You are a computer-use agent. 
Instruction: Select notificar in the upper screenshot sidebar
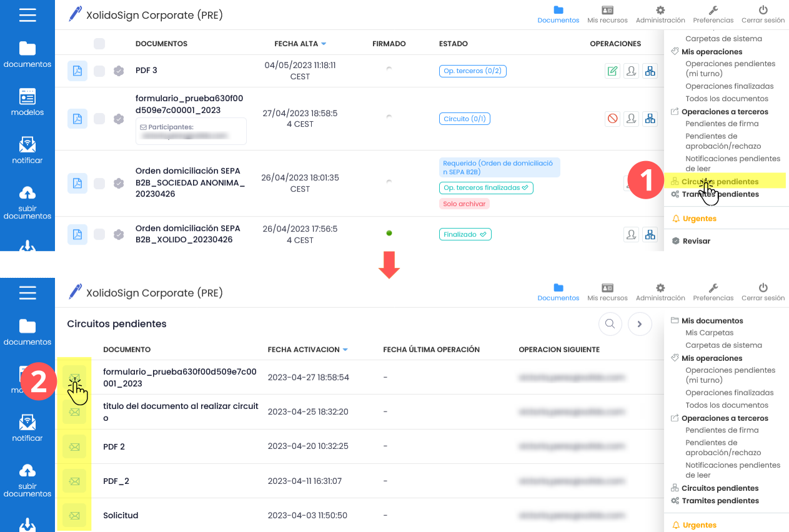click(x=27, y=150)
